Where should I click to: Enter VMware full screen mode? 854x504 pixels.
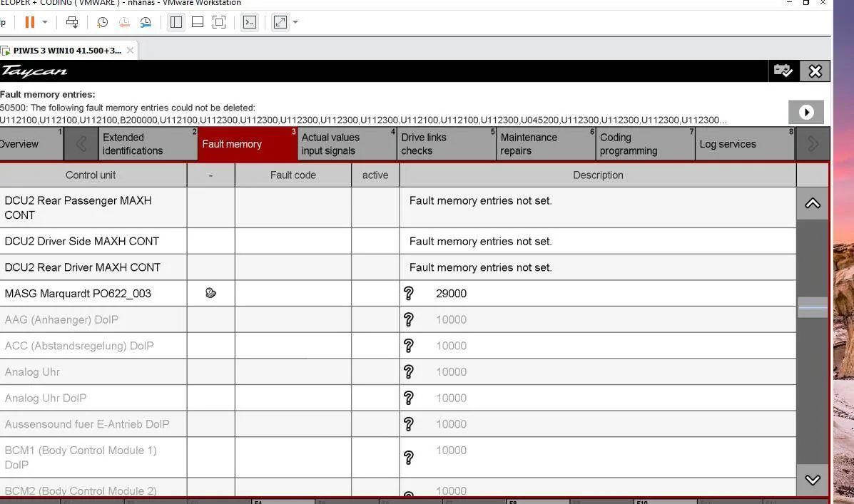(x=219, y=22)
